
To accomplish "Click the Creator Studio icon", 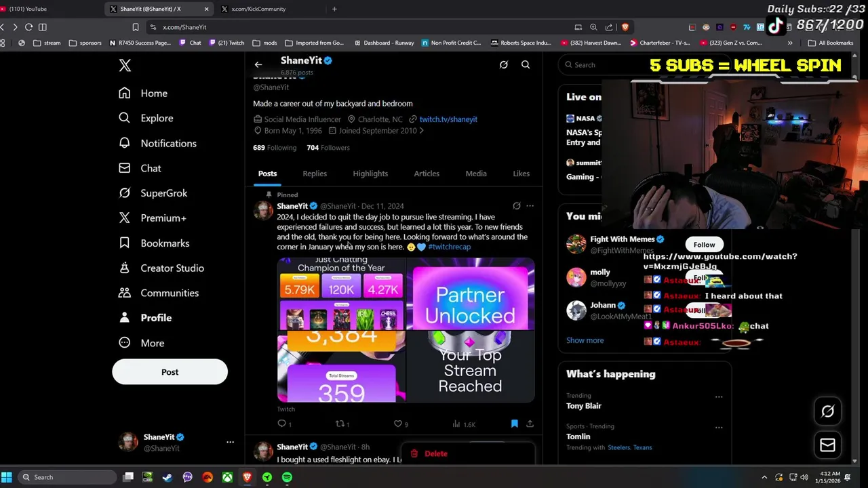I will [x=124, y=268].
